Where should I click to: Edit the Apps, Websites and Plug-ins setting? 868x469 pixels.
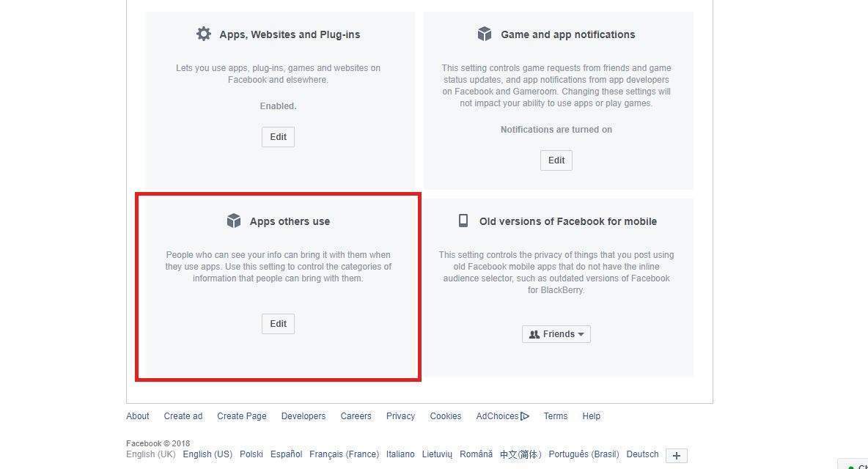pyautogui.click(x=278, y=136)
